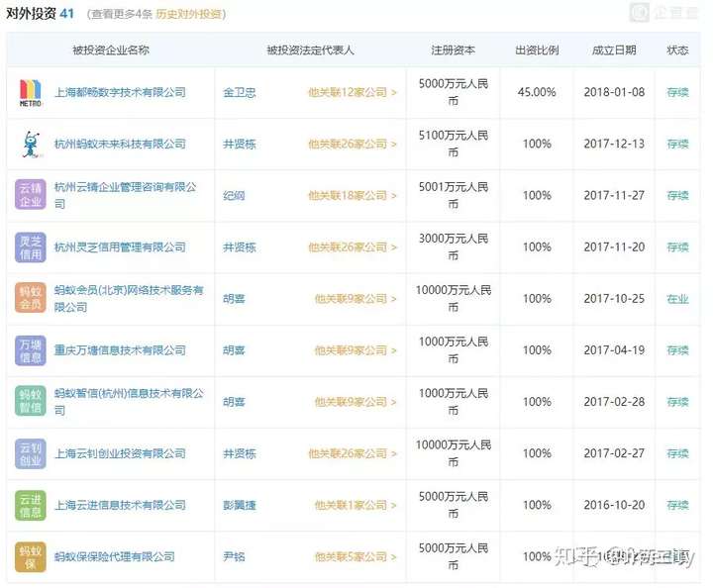Expand 他关联26家公司 in 上海云钊创业 row
The image size is (713, 588).
[353, 453]
